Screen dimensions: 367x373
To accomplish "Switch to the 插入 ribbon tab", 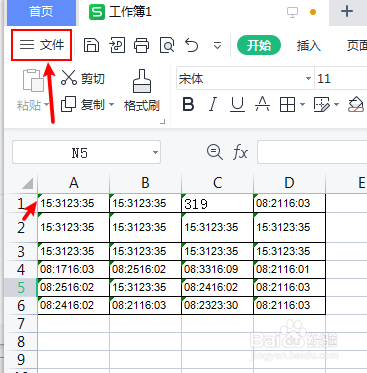I will click(x=308, y=45).
